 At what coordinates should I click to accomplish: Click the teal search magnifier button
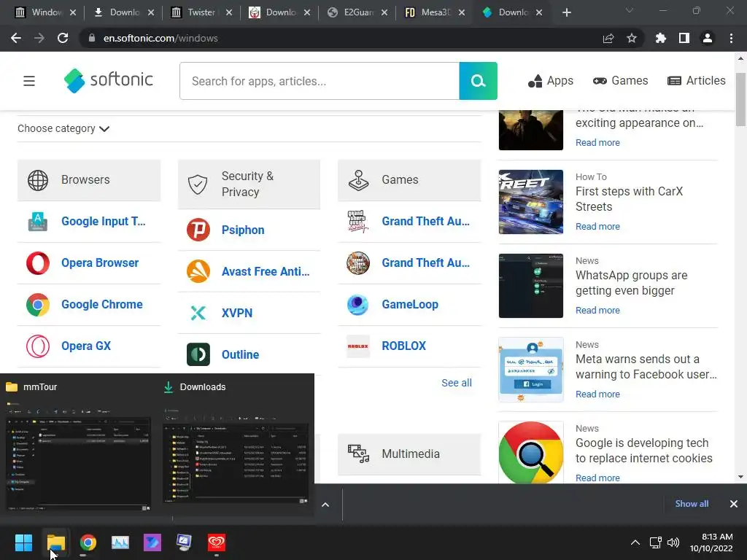(478, 81)
